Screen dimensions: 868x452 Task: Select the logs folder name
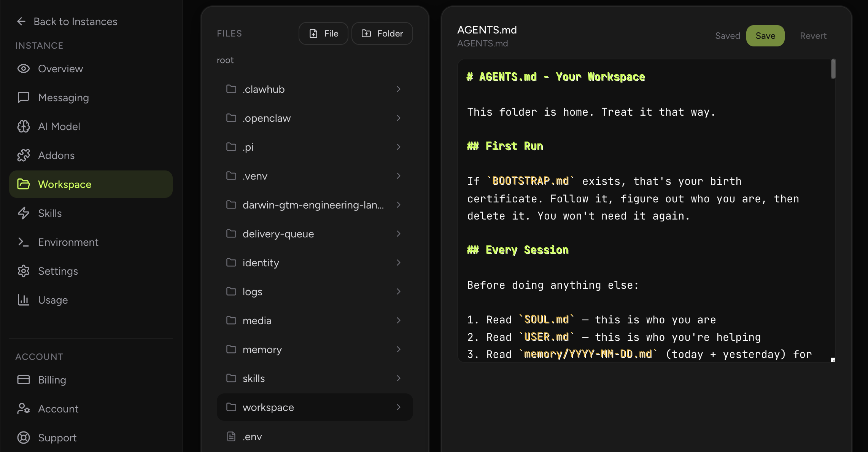coord(253,292)
